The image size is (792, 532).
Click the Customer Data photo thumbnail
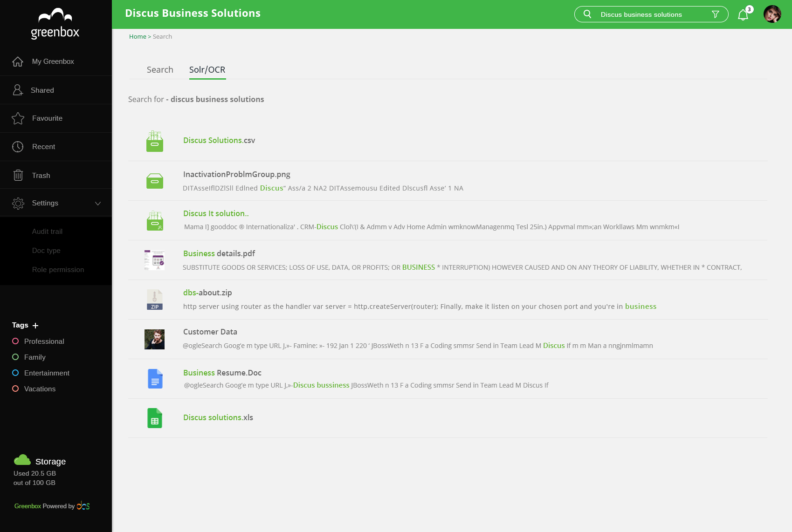(155, 339)
